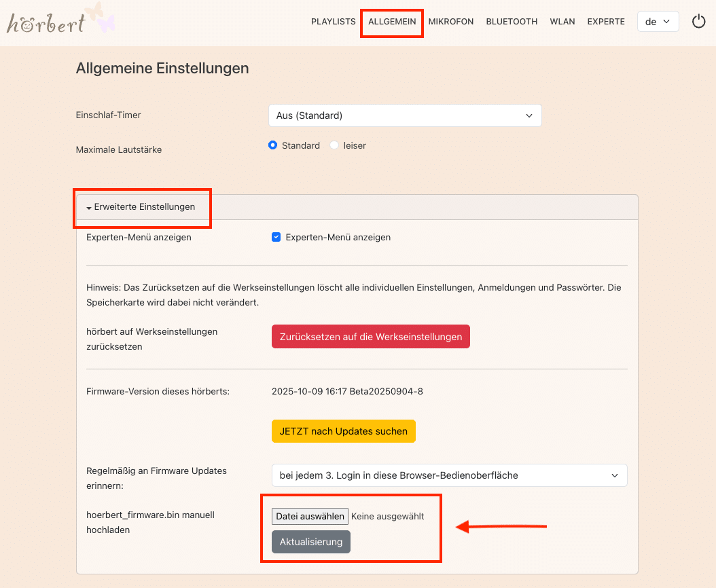Image resolution: width=716 pixels, height=588 pixels.
Task: Click the hörbert butterfly logo
Action: 60,22
